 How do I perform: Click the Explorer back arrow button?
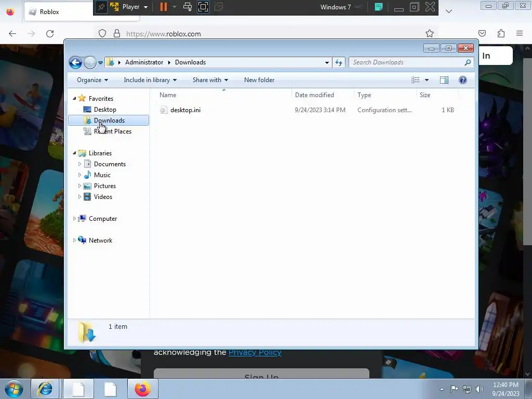pyautogui.click(x=75, y=62)
